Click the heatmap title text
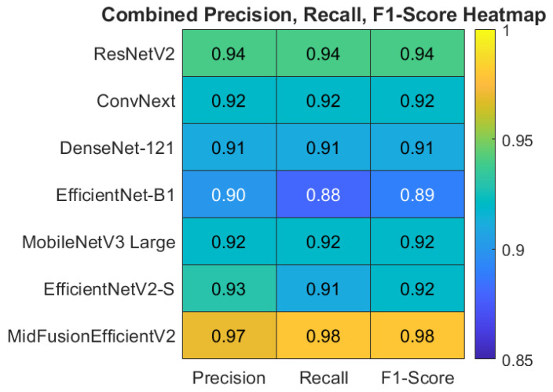 coord(324,15)
